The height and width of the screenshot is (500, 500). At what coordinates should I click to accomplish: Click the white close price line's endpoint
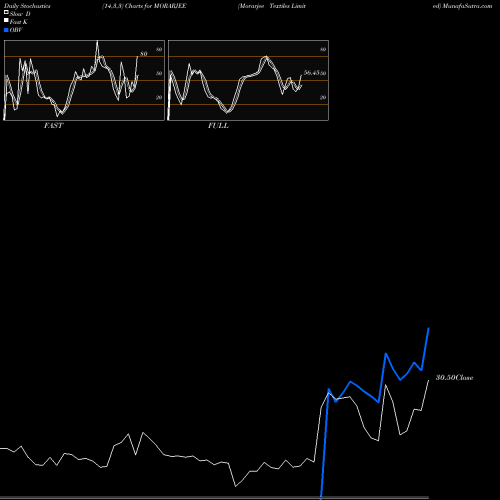[x=429, y=380]
